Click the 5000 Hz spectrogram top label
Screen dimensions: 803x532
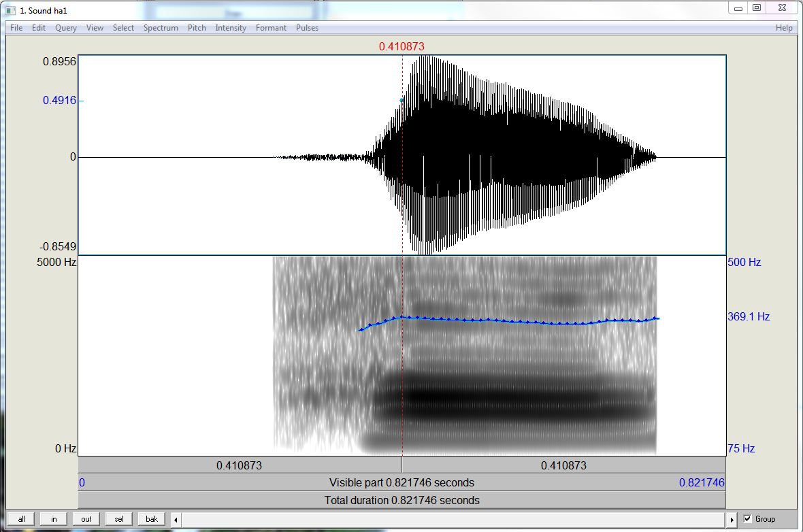(56, 262)
